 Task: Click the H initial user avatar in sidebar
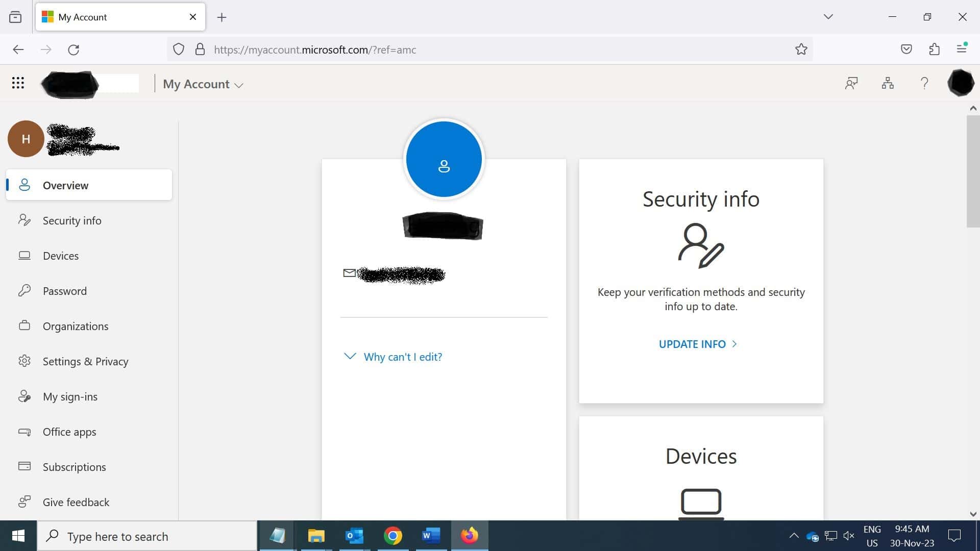coord(26,139)
